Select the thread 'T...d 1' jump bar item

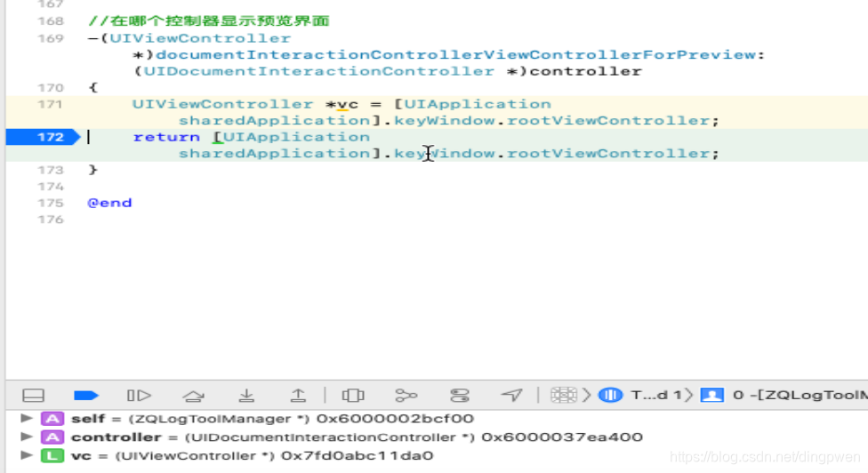656,395
